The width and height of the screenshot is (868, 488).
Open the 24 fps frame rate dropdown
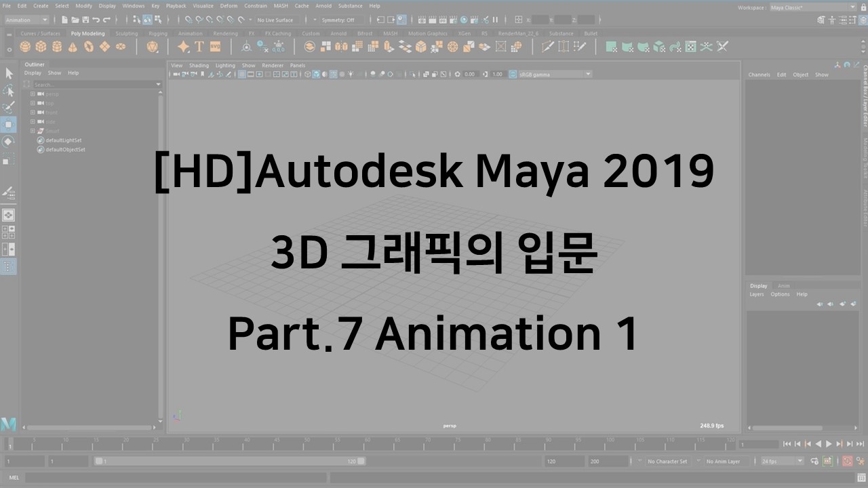[782, 461]
